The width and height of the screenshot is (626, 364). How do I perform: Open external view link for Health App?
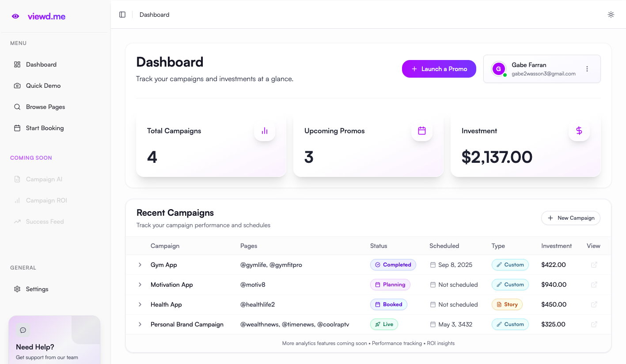pyautogui.click(x=594, y=304)
